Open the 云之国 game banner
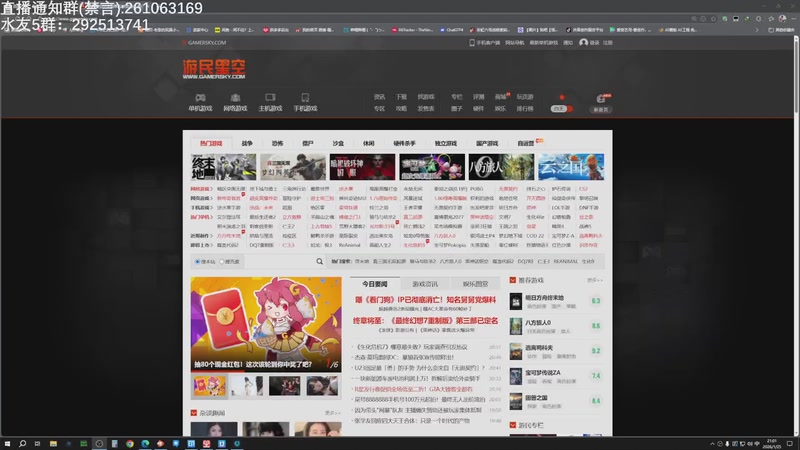Screen dimensions: 800x450 571,167
